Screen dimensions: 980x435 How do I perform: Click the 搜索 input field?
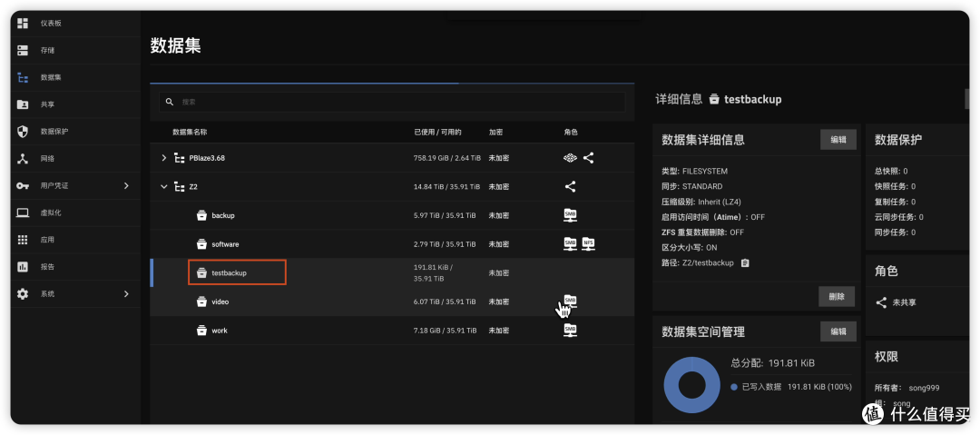click(x=392, y=102)
